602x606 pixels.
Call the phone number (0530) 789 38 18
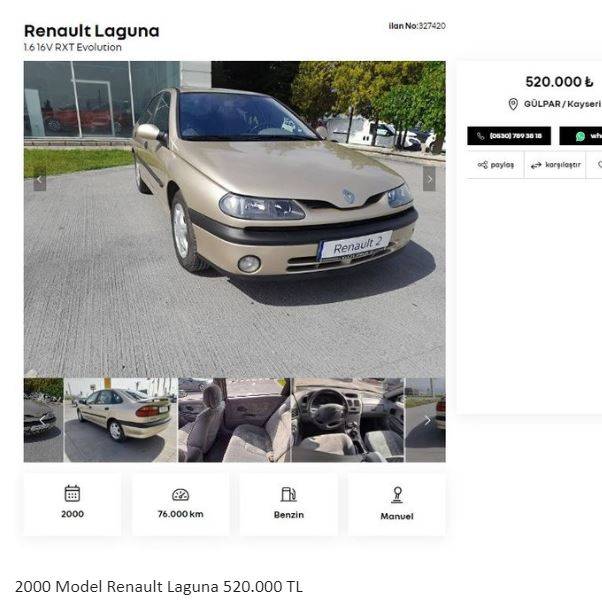pos(509,136)
